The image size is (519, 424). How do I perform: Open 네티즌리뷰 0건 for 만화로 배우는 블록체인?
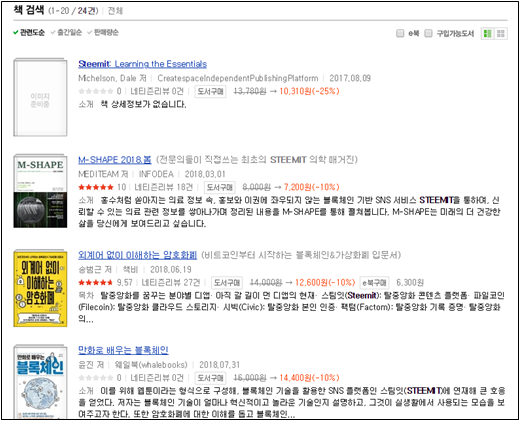click(x=157, y=378)
